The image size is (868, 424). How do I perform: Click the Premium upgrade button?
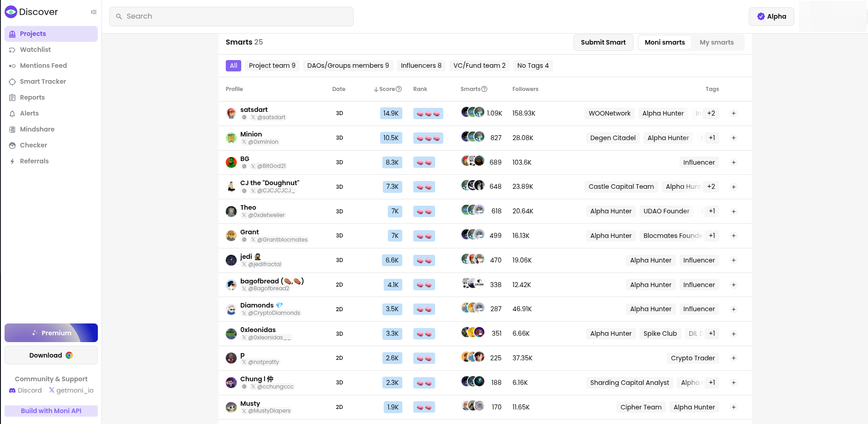51,333
